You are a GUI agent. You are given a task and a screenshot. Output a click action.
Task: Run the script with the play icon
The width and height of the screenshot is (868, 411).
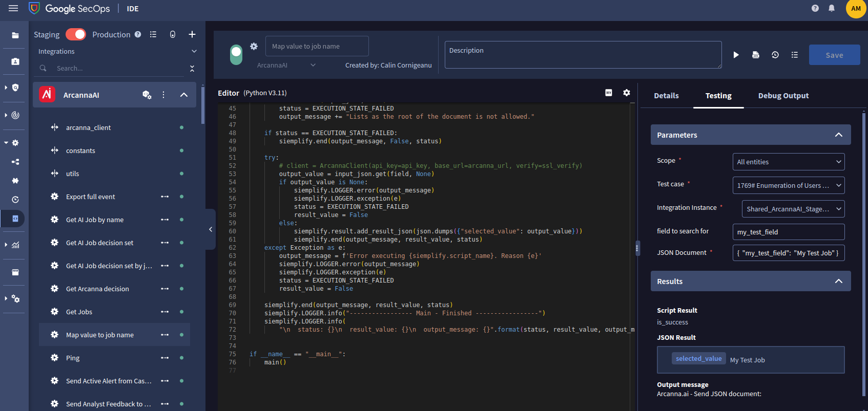pos(736,55)
